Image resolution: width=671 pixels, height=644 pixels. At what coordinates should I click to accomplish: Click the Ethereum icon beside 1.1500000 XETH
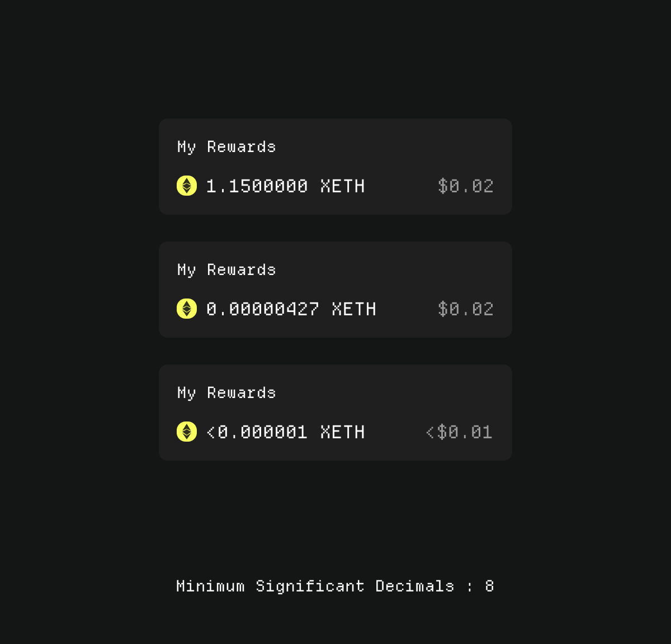click(187, 186)
